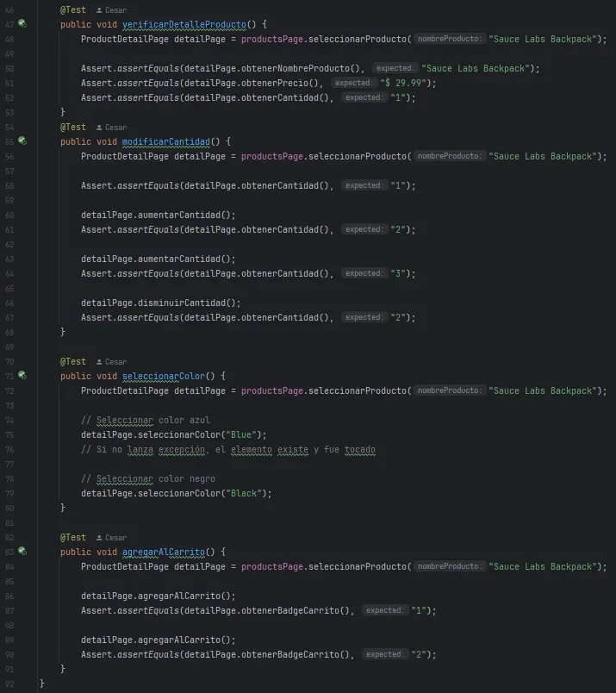Click the verificarDetalleProducto method name
This screenshot has height=693, width=616.
[x=184, y=25]
